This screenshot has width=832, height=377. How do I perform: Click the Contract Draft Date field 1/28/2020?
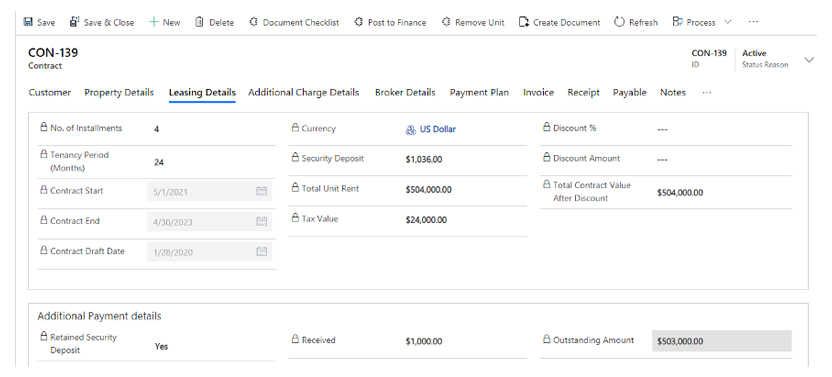pyautogui.click(x=210, y=252)
